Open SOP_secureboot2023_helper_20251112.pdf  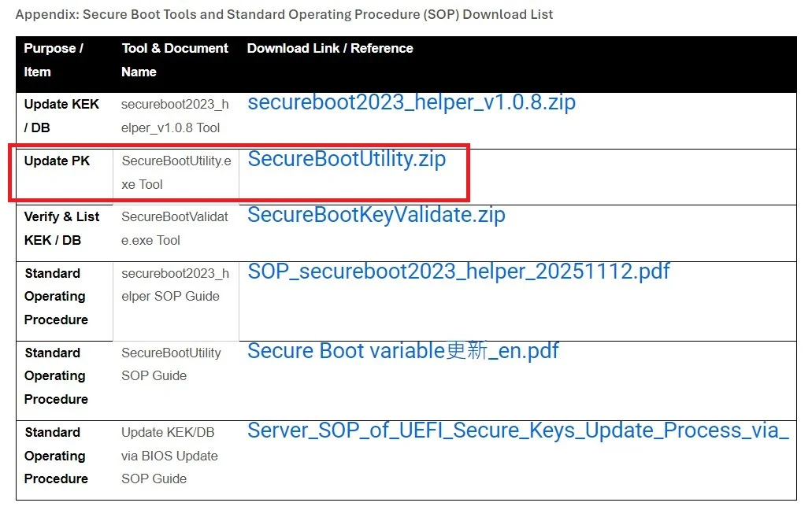click(x=459, y=272)
